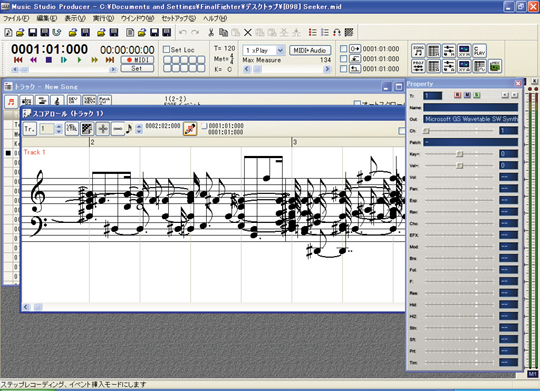Viewport: 540px width, 391px height.
Task: Activate the pencil step-recording icon in score roll
Action: pyautogui.click(x=190, y=129)
